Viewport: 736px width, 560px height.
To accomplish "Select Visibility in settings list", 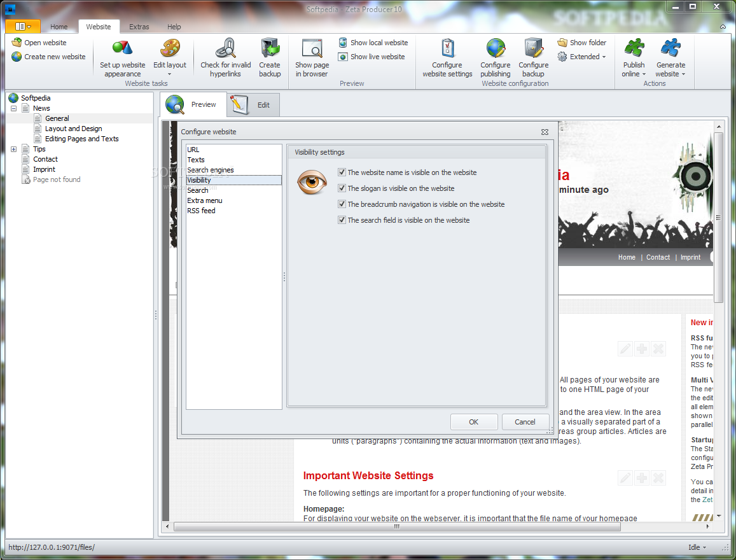I will pyautogui.click(x=233, y=180).
